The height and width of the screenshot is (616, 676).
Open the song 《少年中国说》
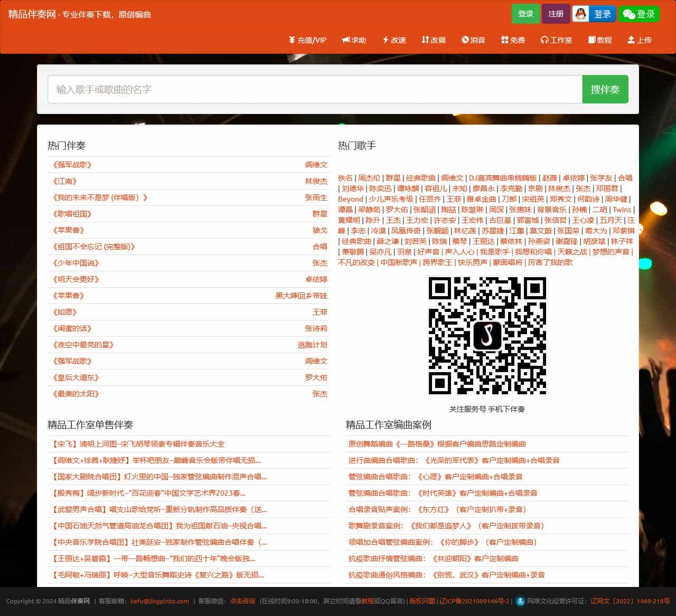coord(76,263)
